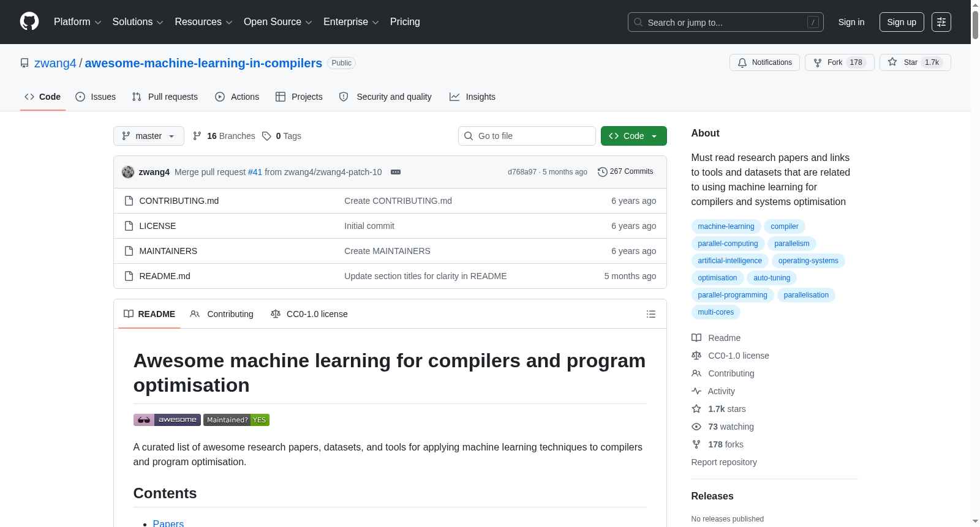The width and height of the screenshot is (980, 527).
Task: Click the pulse icon beside Activity
Action: click(696, 391)
